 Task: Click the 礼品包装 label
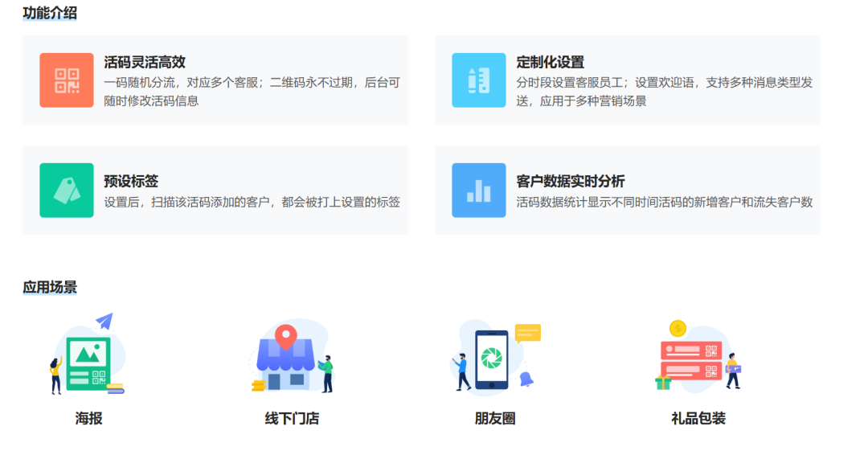[698, 418]
